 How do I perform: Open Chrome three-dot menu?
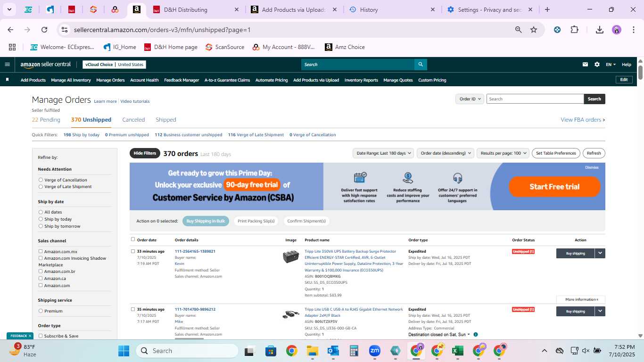[x=633, y=30]
